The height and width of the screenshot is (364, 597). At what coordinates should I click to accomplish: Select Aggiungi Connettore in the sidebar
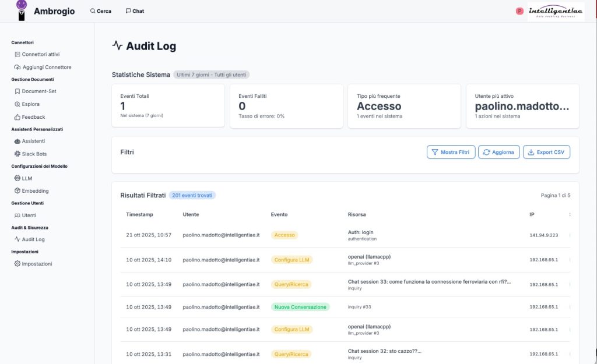click(46, 67)
